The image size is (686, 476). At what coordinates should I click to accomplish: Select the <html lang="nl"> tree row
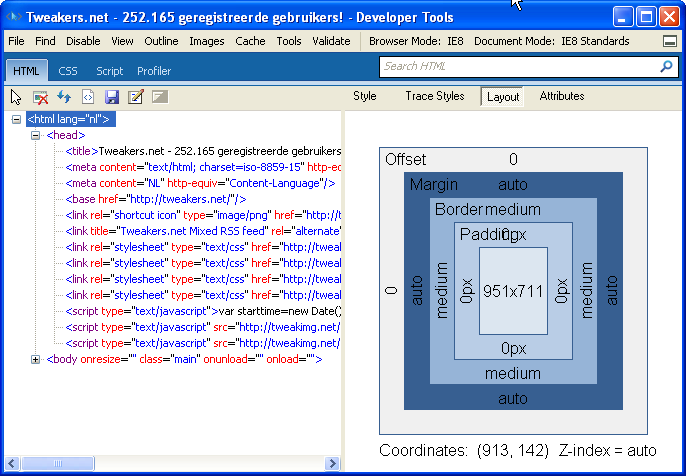pos(71,119)
